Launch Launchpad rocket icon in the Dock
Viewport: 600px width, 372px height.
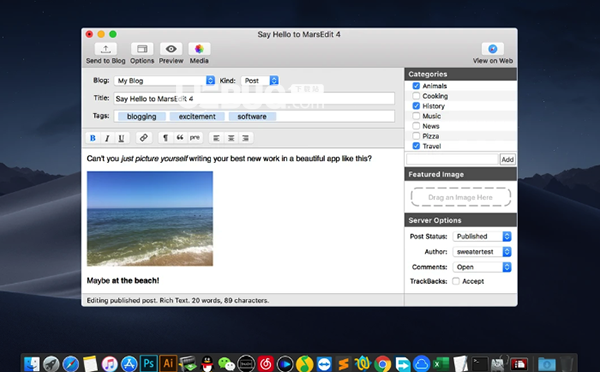click(x=51, y=363)
